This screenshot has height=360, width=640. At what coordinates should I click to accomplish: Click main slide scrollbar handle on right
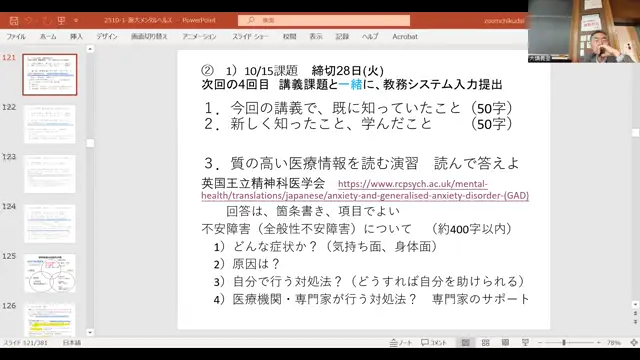pos(635,133)
